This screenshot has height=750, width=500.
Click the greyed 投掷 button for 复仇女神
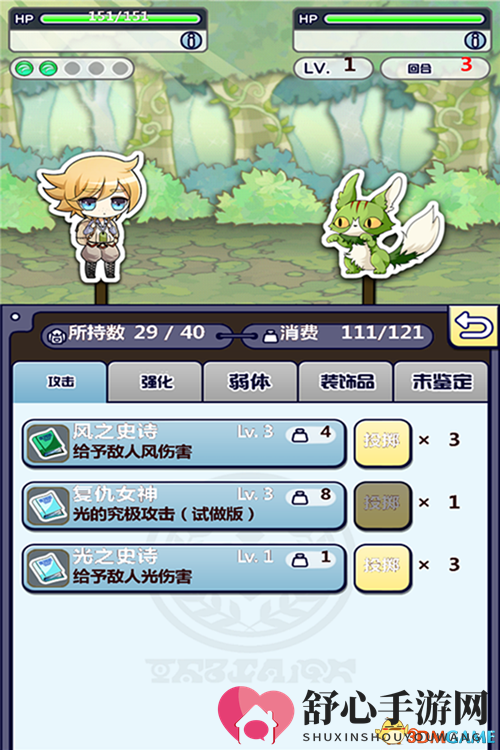tap(382, 505)
